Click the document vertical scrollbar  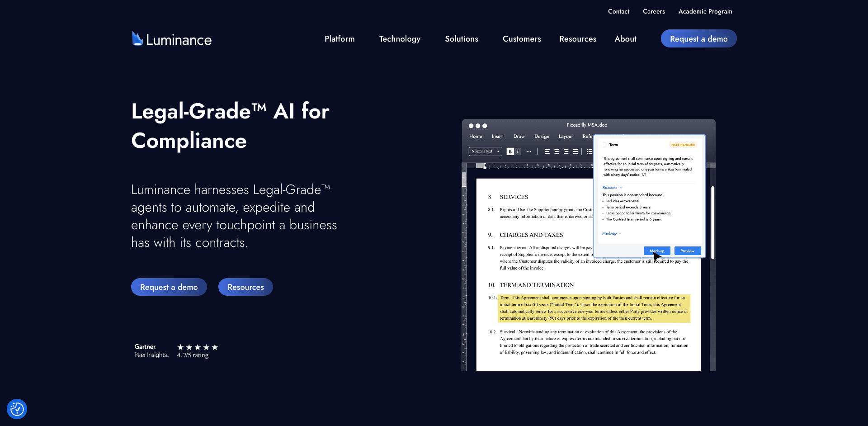(712, 222)
